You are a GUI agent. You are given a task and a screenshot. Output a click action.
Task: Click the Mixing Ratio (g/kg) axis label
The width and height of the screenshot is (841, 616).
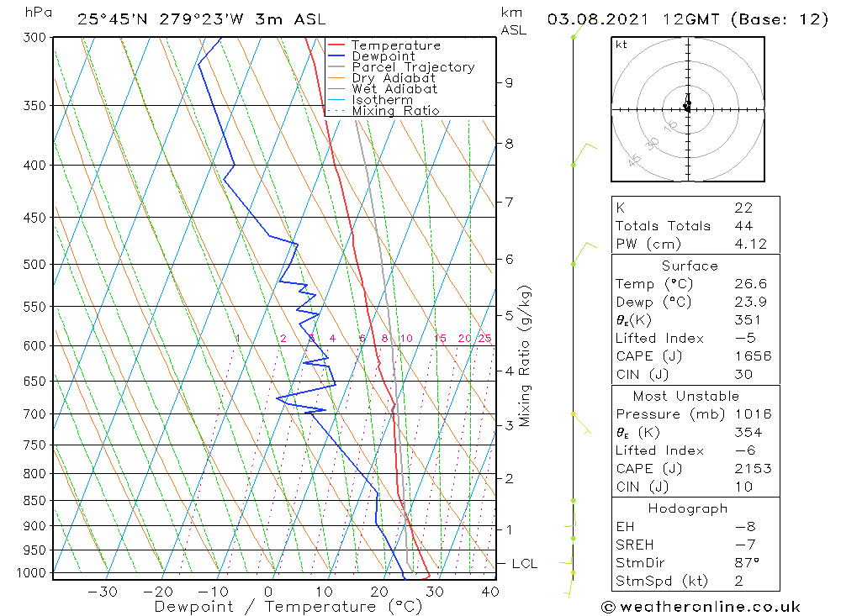tap(525, 356)
